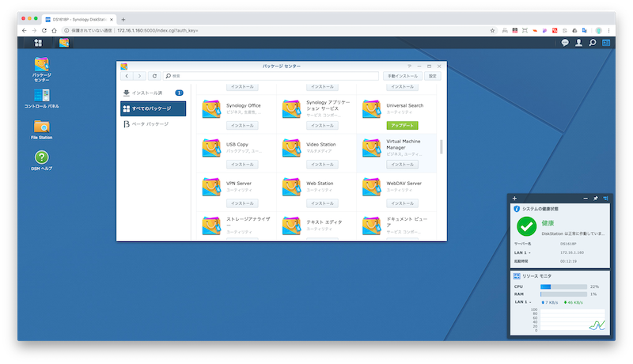Expand LAN 1 dropdown in health widget
The width and height of the screenshot is (633, 364).
coord(529,252)
